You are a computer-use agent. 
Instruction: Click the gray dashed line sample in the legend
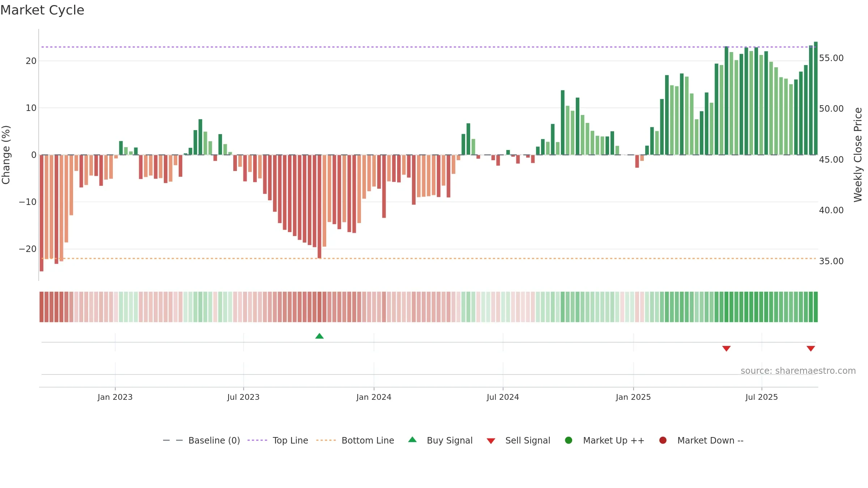173,440
